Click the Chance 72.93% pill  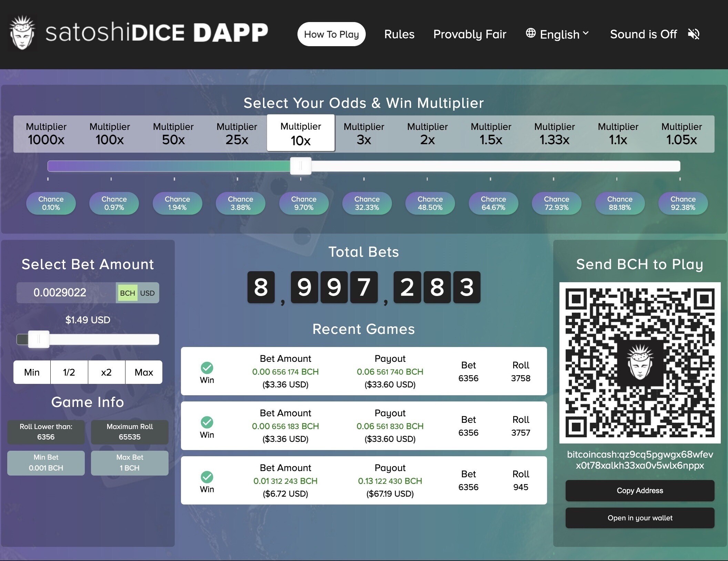tap(557, 203)
